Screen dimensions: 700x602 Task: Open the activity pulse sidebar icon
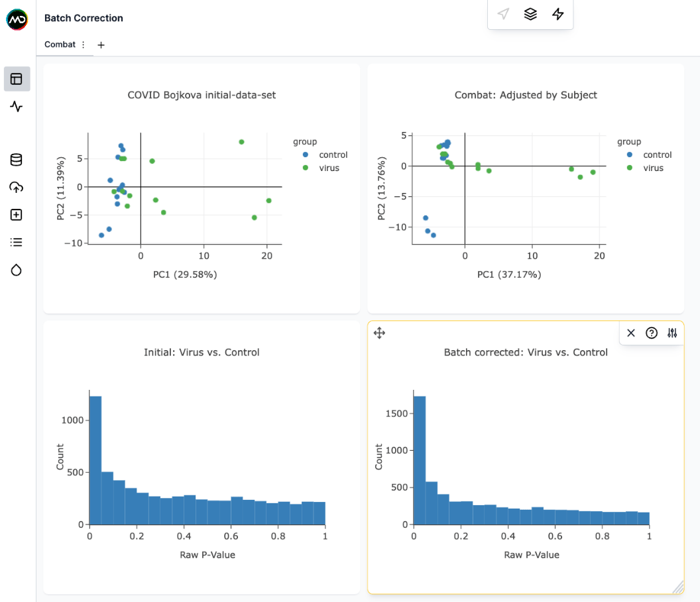coord(17,106)
